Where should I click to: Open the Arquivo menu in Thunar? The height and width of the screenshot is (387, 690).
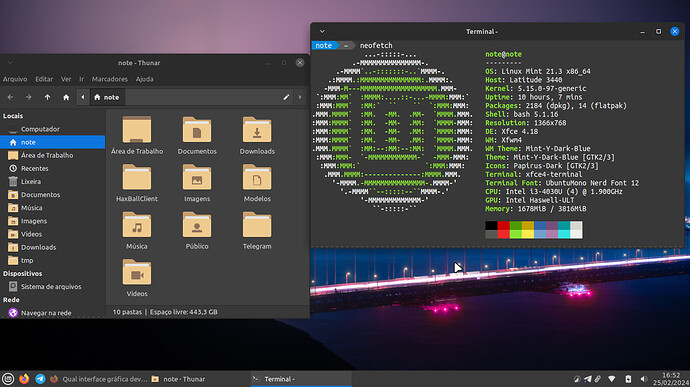[15, 79]
